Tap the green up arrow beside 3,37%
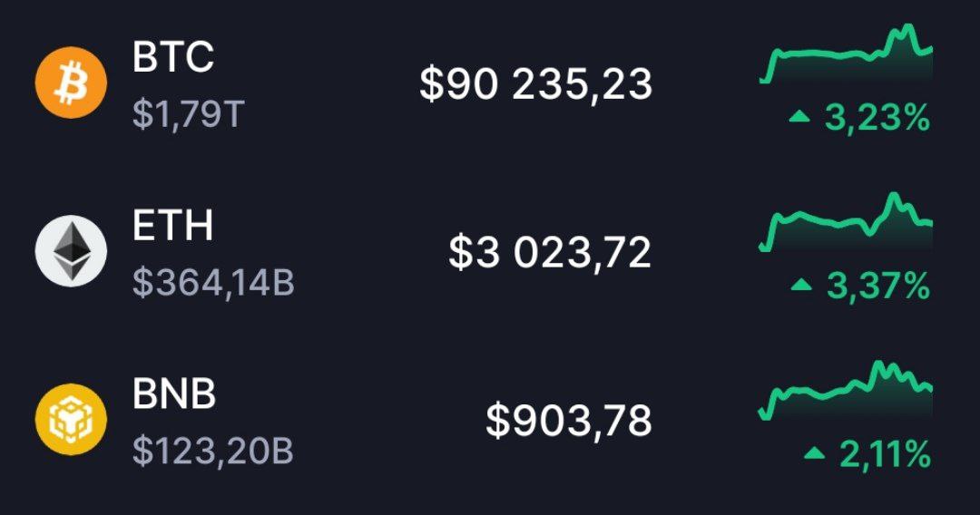Viewport: 980px width, 515px height. tap(800, 285)
